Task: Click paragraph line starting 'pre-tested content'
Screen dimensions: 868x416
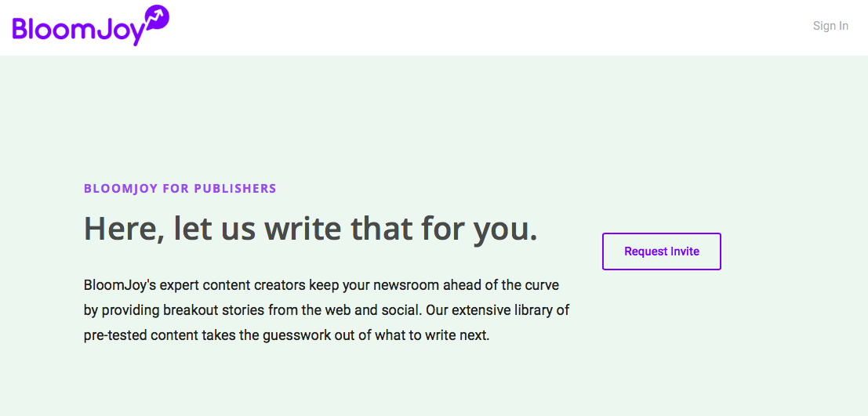Action: (287, 336)
